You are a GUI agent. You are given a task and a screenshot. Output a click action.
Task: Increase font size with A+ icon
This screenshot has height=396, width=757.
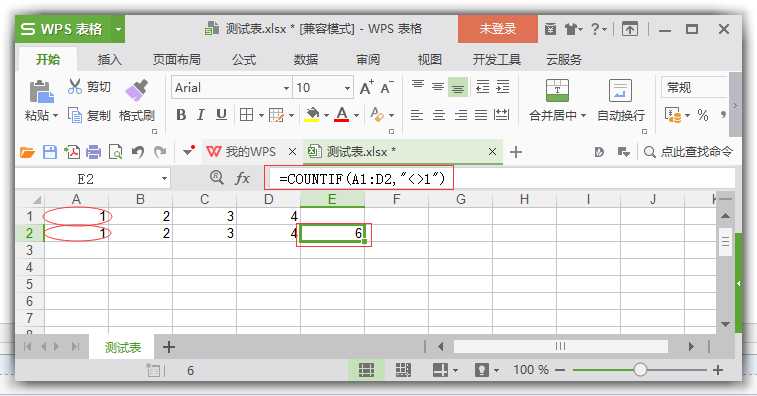tap(366, 87)
